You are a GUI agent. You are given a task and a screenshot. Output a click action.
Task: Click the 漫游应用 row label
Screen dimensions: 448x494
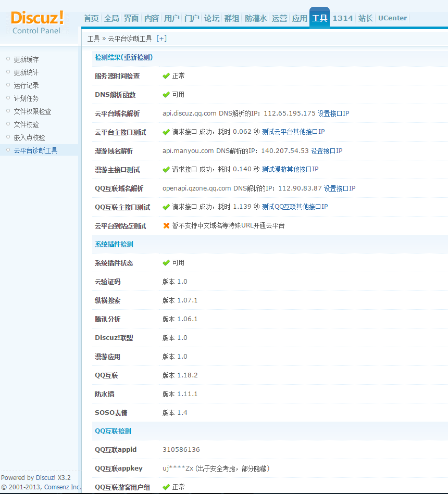[107, 357]
